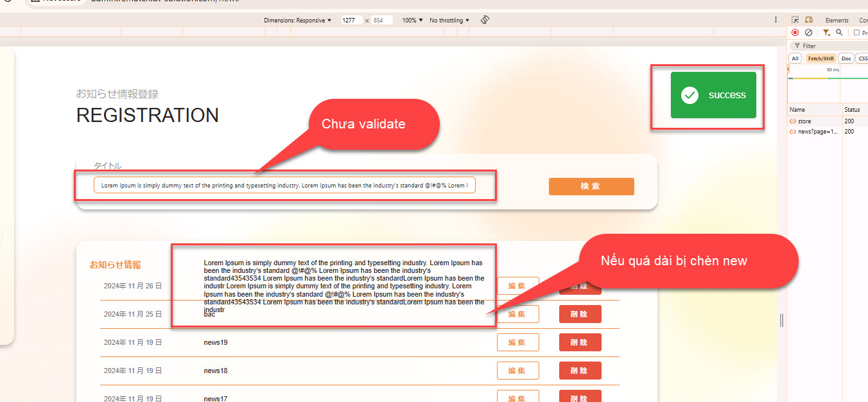The image size is (868, 402).
Task: Click the inspect element picker icon
Action: click(x=795, y=21)
